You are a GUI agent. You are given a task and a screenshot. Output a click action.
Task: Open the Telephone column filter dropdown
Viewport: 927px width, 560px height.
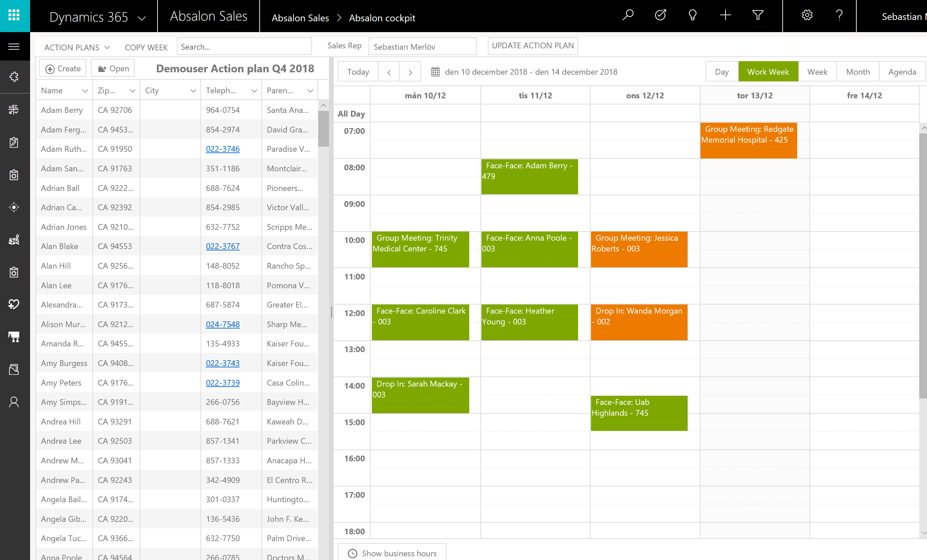(x=254, y=91)
